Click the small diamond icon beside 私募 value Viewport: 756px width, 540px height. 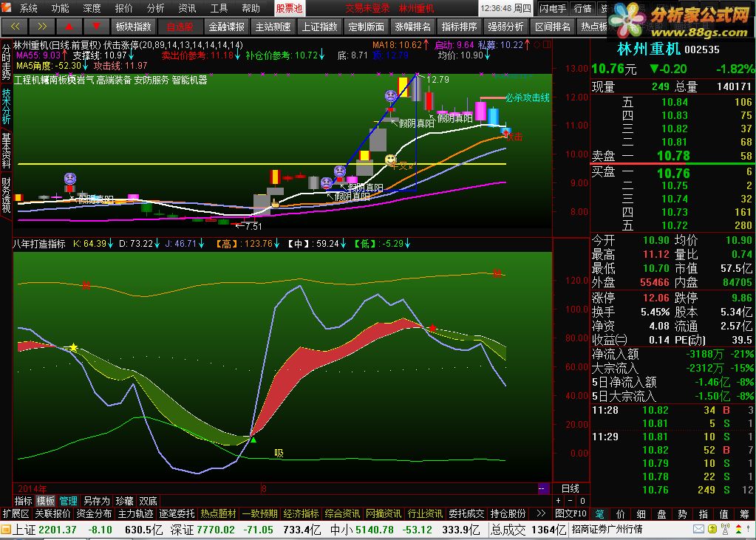pos(537,45)
